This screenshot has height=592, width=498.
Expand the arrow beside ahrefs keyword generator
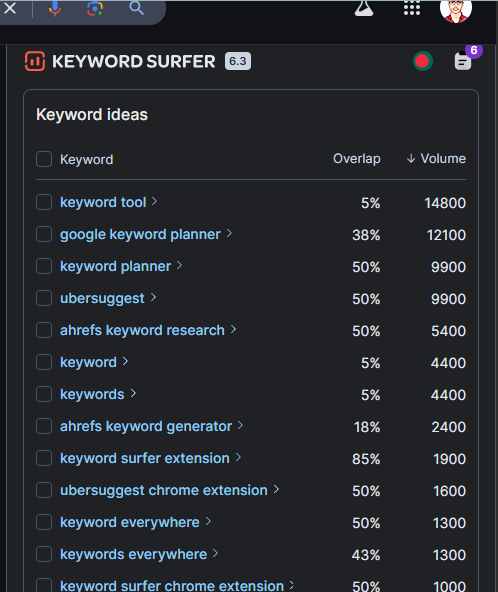point(241,426)
